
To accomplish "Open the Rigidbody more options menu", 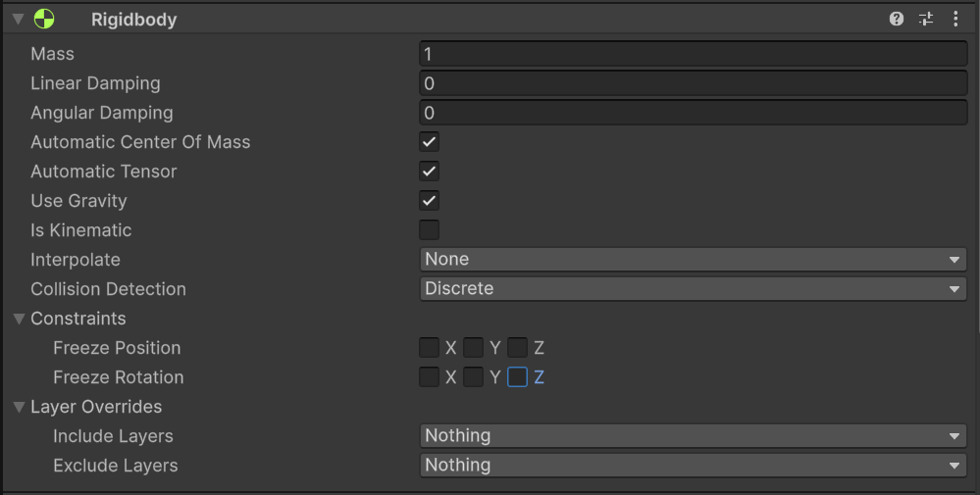I will (955, 19).
